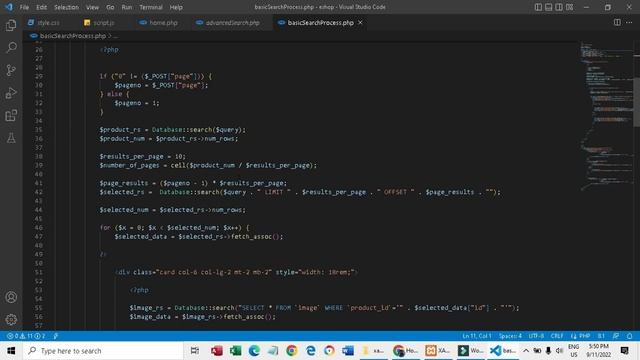Image resolution: width=640 pixels, height=360 pixels.
Task: Open the Explorer view in activity bar
Action: (x=11, y=25)
